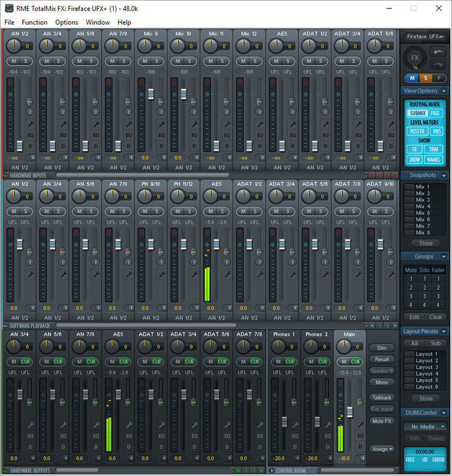452x476 pixels.
Task: Click the master FX return knob
Action: point(415,58)
